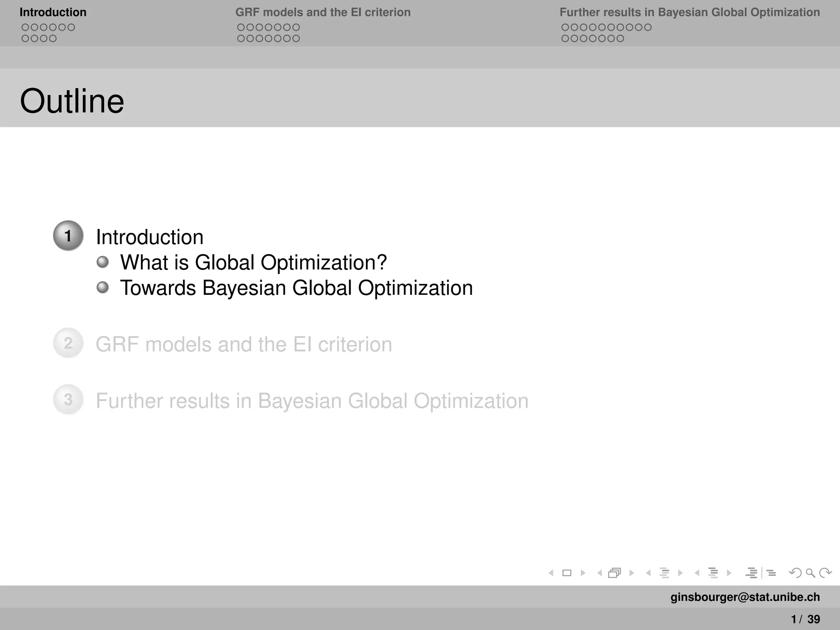Image resolution: width=840 pixels, height=630 pixels.
Task: Go to next subsection with right arrow
Action: [x=680, y=573]
